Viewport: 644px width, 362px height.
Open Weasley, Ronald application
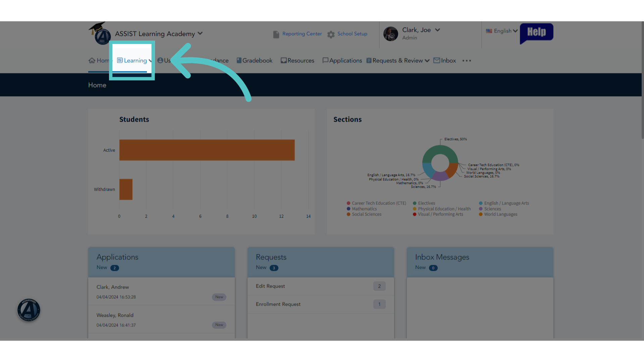coord(161,319)
